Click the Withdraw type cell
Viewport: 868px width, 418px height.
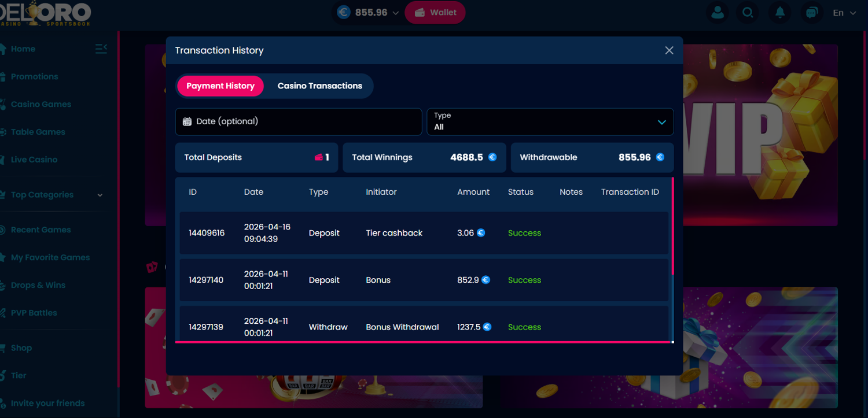pos(328,327)
